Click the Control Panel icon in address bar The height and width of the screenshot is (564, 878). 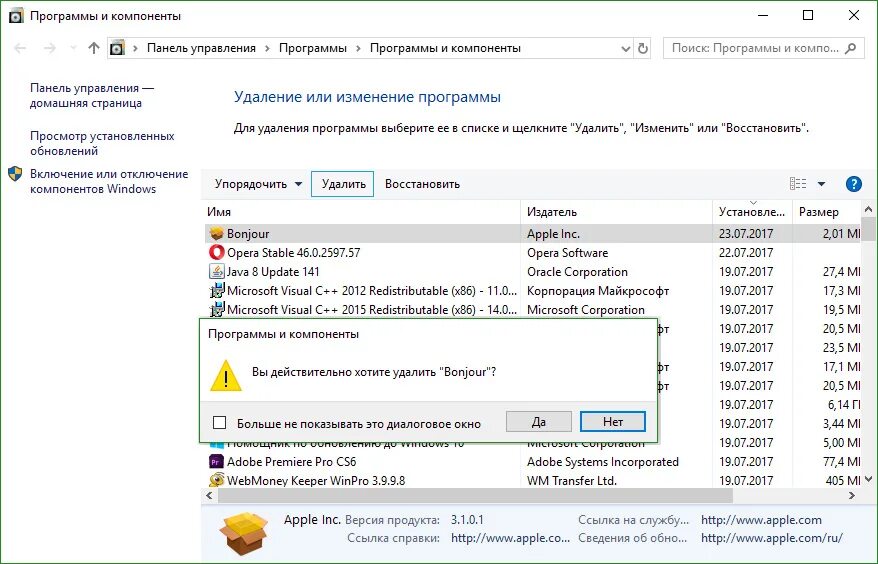(117, 48)
